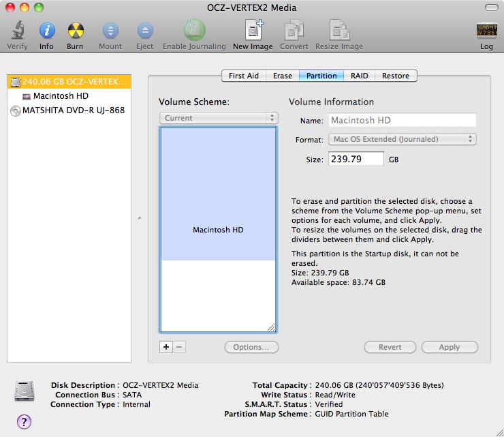Open the help question mark button

click(24, 421)
